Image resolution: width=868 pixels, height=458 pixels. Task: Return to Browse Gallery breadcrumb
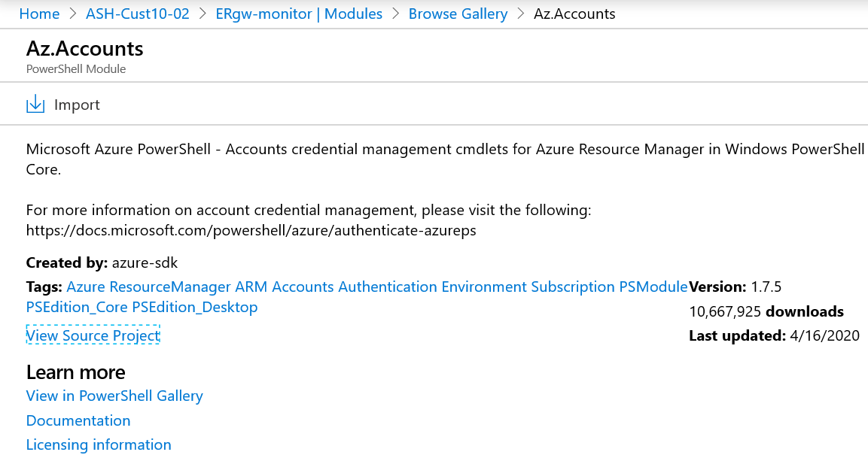click(458, 14)
